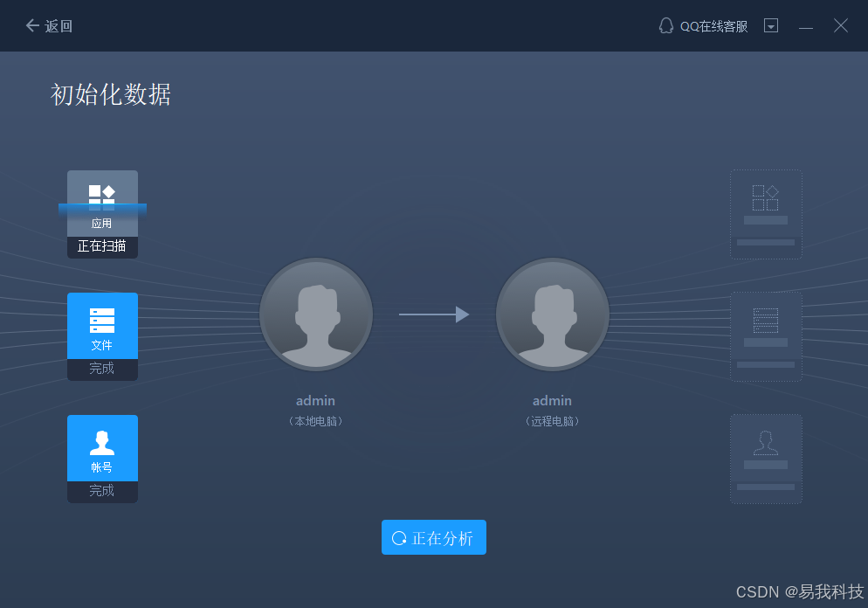Click the remote-side applications placeholder card

[x=766, y=214]
